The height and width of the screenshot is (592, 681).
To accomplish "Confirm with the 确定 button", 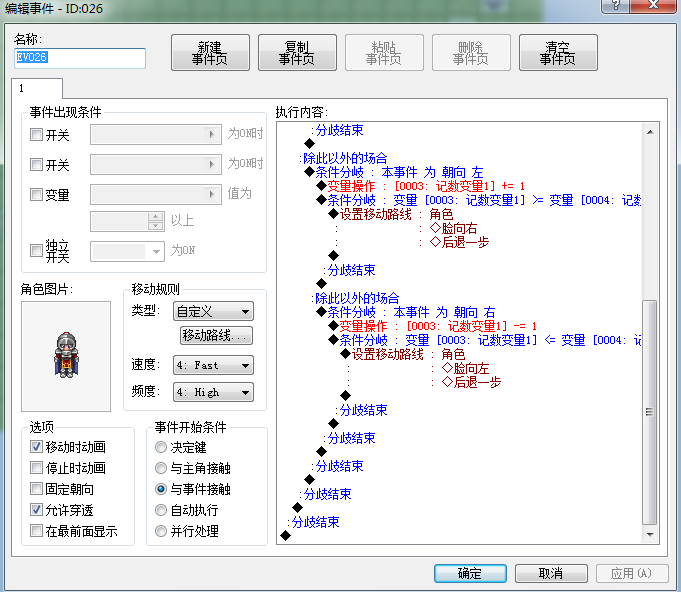I will [470, 573].
